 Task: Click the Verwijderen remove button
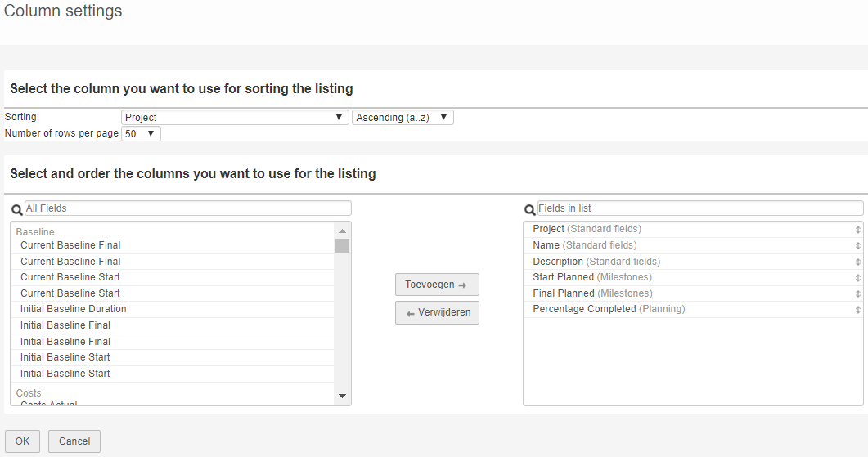pyautogui.click(x=437, y=312)
